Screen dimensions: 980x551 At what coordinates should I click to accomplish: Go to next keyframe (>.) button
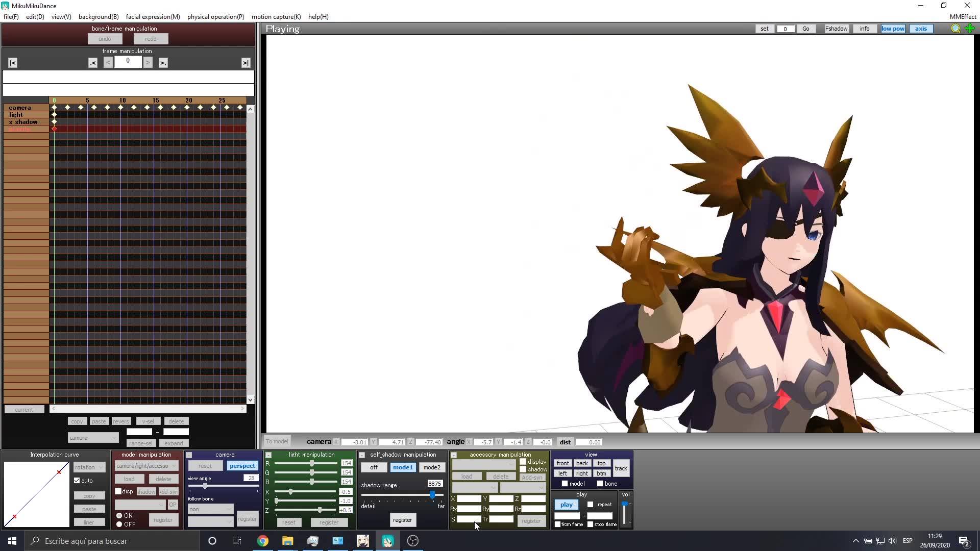163,63
